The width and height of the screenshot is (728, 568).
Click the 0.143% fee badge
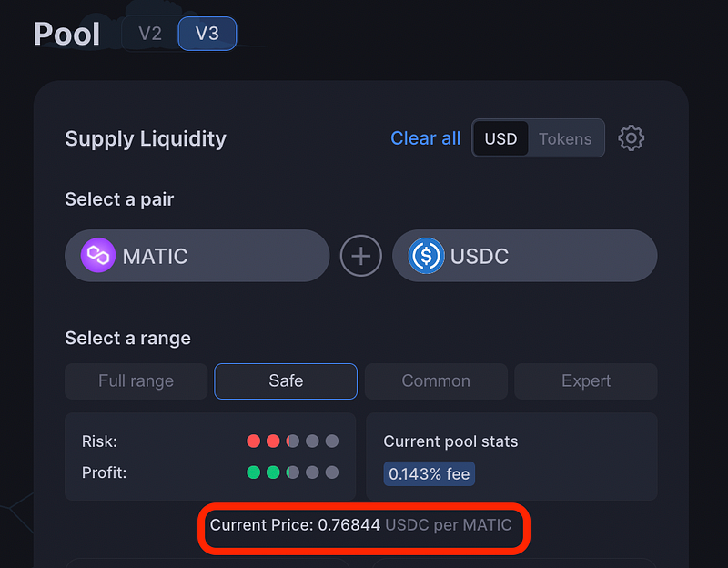(429, 473)
